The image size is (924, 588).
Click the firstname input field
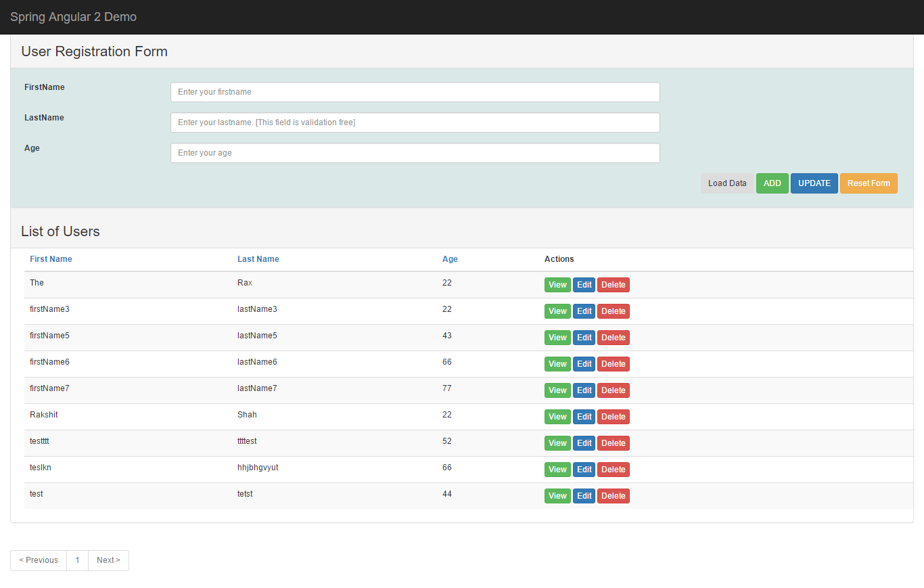(x=415, y=92)
